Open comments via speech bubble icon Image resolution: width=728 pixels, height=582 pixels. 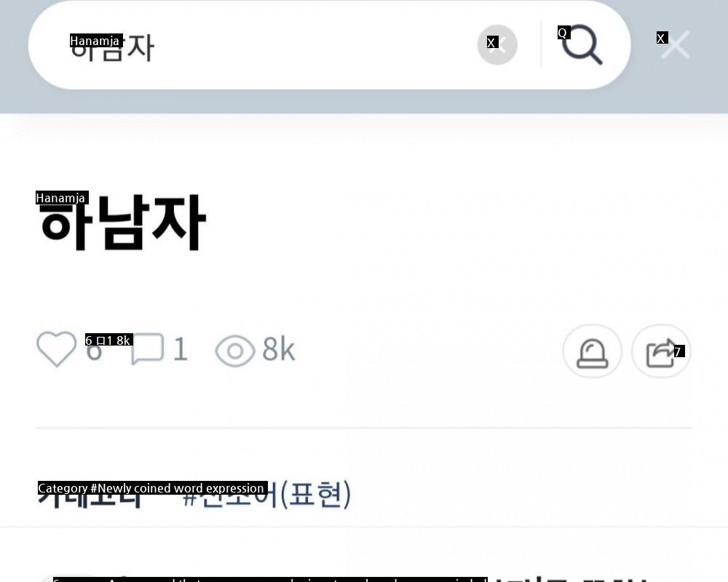click(x=148, y=349)
